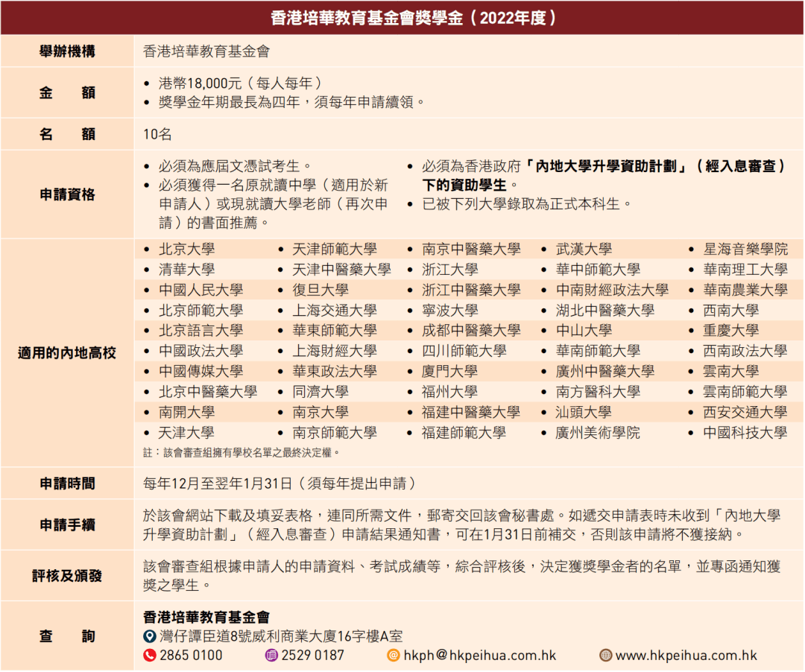Click 中國傳媒大學 in the list
Screen dimensions: 805x672
coord(201,372)
